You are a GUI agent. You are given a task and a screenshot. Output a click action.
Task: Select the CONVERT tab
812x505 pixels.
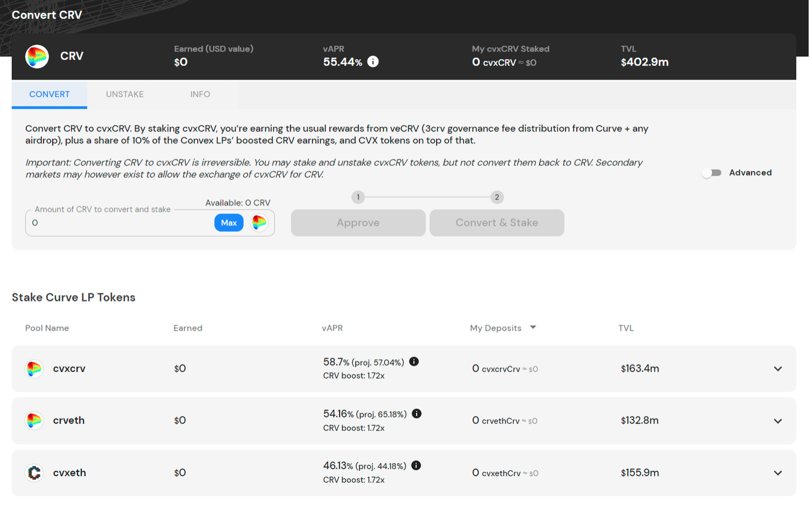(50, 95)
